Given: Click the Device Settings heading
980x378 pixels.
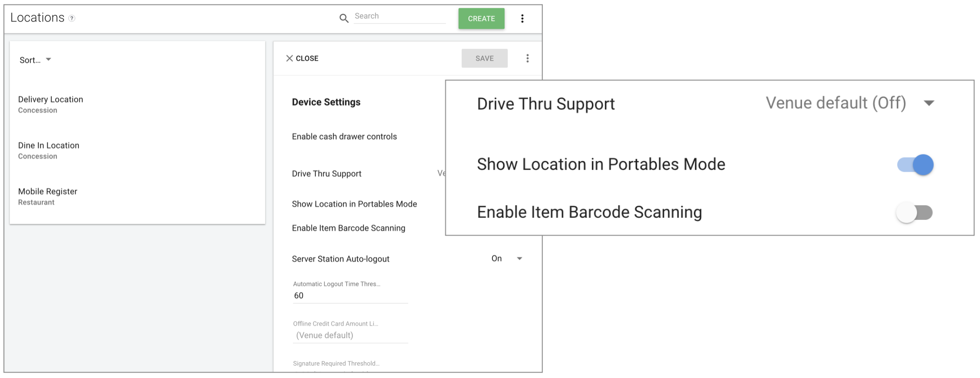Looking at the screenshot, I should click(326, 102).
